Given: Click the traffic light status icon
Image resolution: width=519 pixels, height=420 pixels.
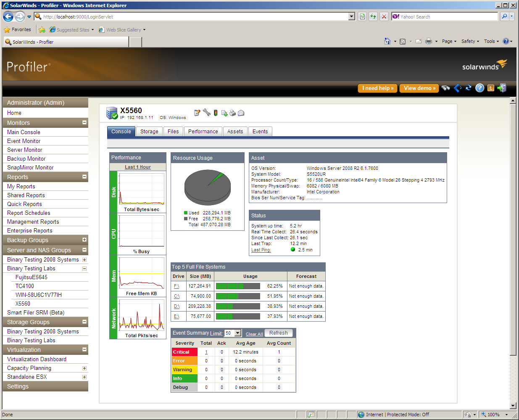Looking at the screenshot, I should [x=216, y=113].
